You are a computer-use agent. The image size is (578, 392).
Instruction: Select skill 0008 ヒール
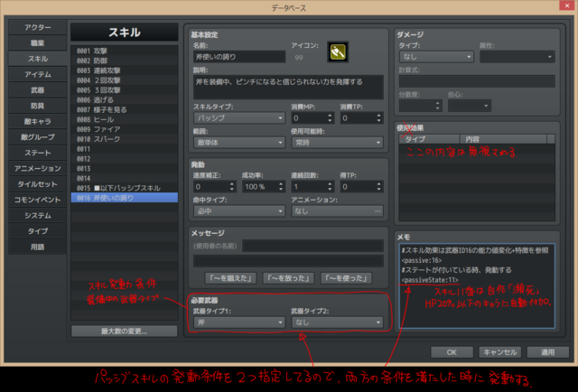click(125, 119)
